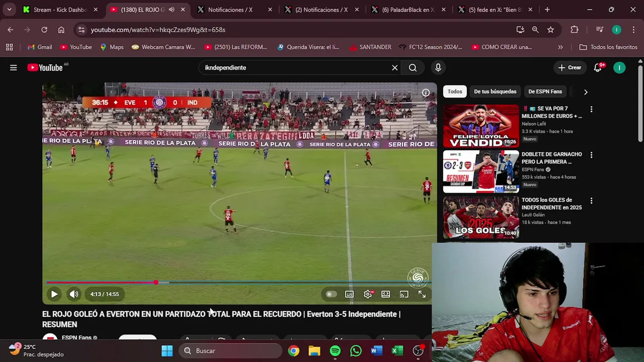Toggle the autoplay switch in the player
The width and height of the screenshot is (644, 362).
point(330,294)
